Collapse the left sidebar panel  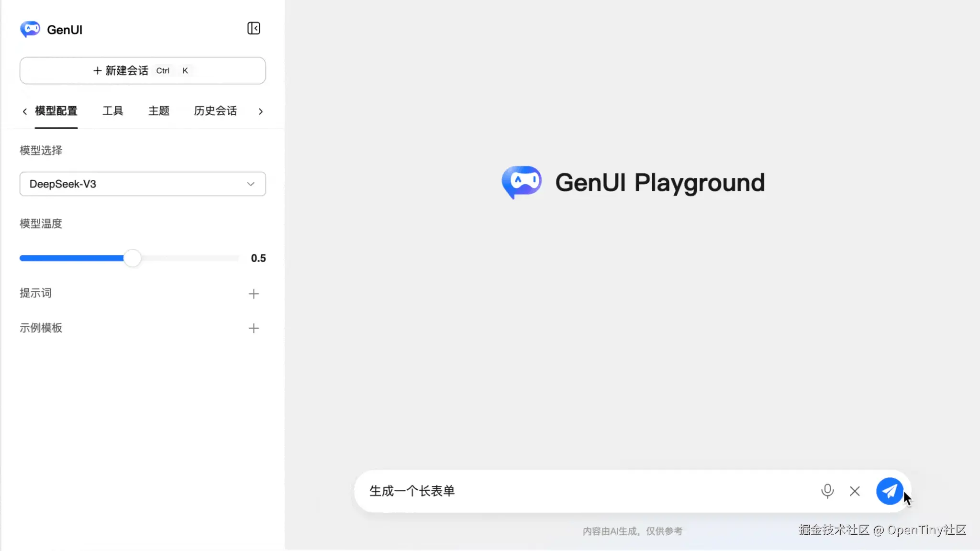point(254,28)
